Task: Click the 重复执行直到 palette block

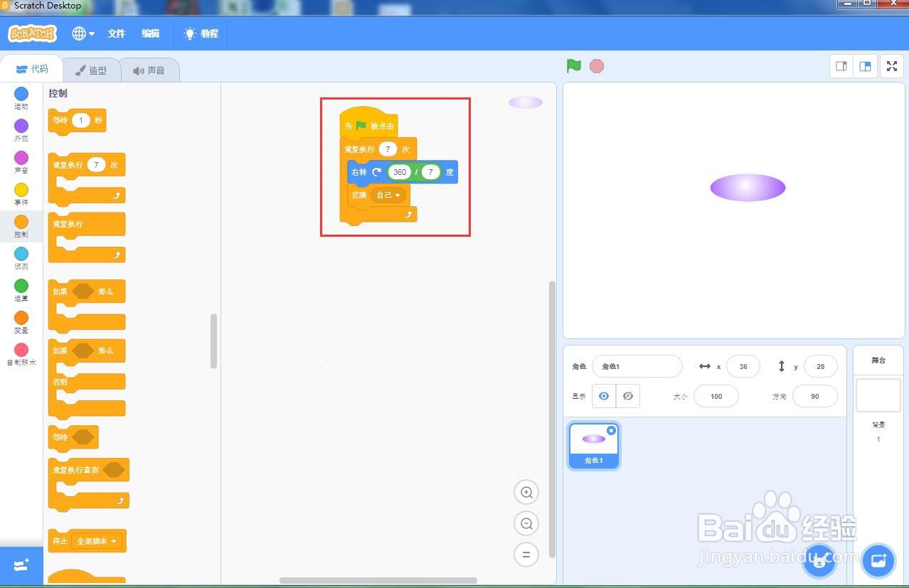Action: coord(88,485)
